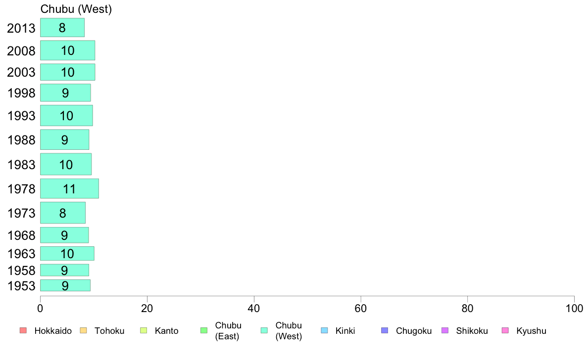Screen dimensions: 588x364
Task: Click the Kanto legend color swatch
Action: tap(144, 330)
